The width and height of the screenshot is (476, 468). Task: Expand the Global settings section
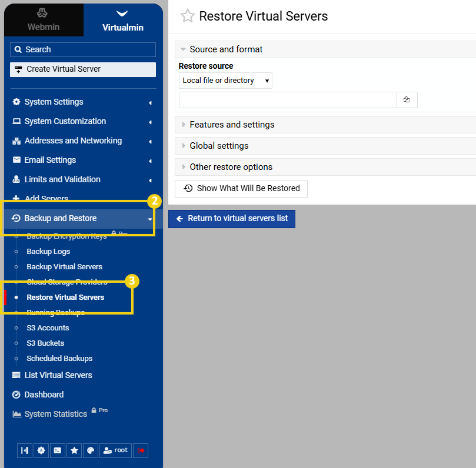[218, 145]
